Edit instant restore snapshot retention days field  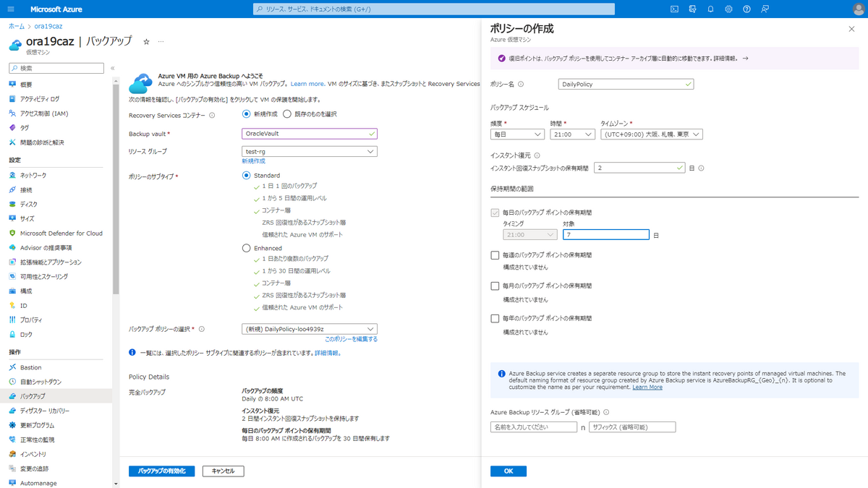pyautogui.click(x=639, y=168)
